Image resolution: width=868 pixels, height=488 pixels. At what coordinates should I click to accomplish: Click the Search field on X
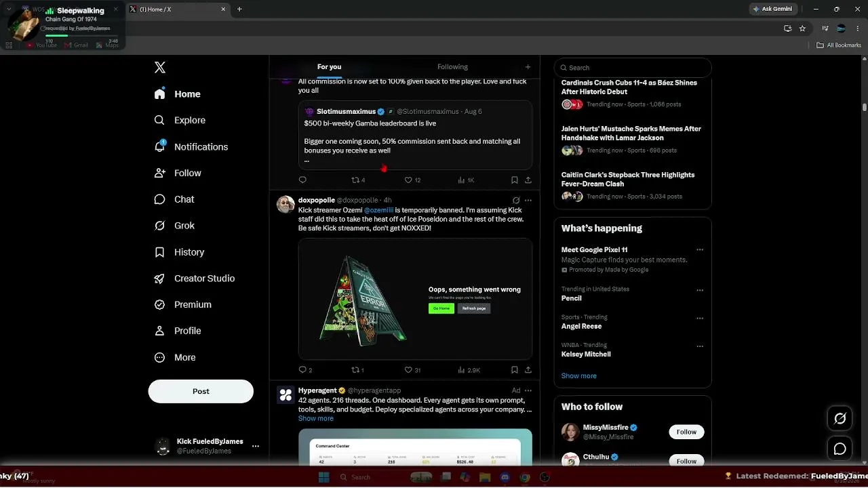point(633,68)
